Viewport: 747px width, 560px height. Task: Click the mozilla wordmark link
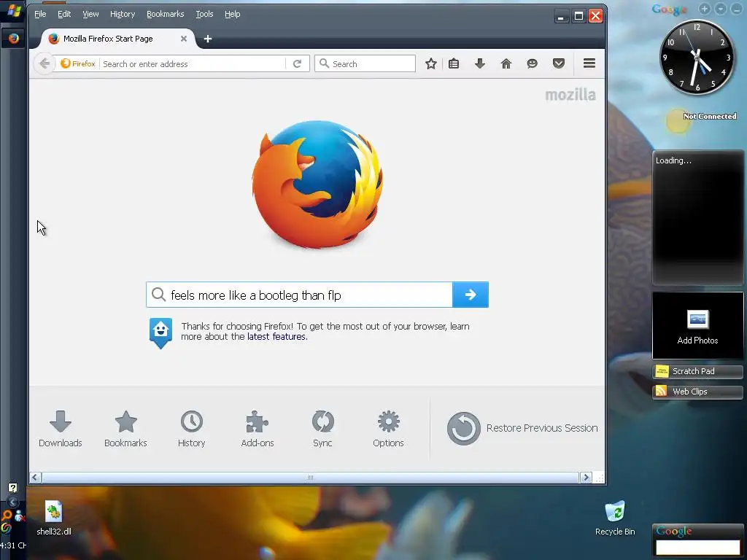(570, 95)
